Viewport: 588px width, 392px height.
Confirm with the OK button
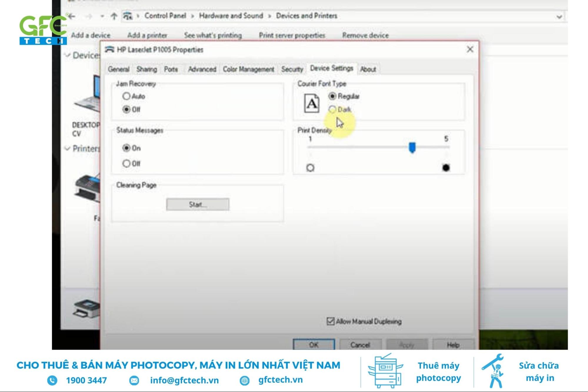[x=314, y=345]
